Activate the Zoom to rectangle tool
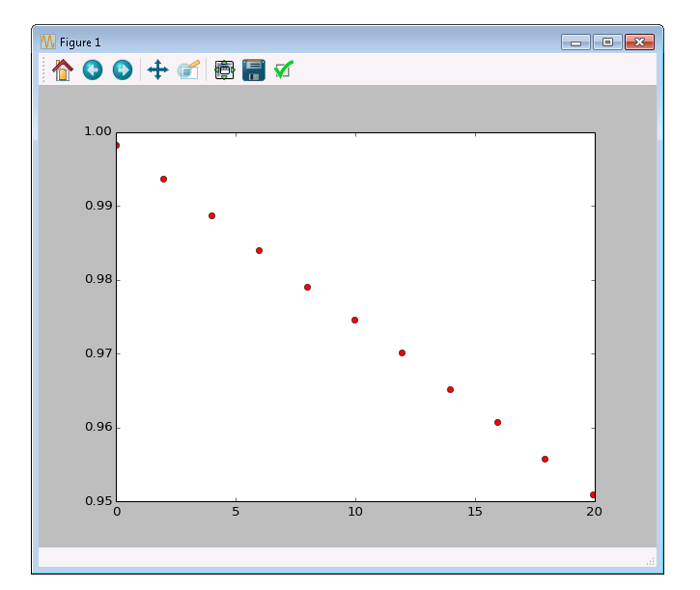This screenshot has height=590, width=700. pos(188,70)
